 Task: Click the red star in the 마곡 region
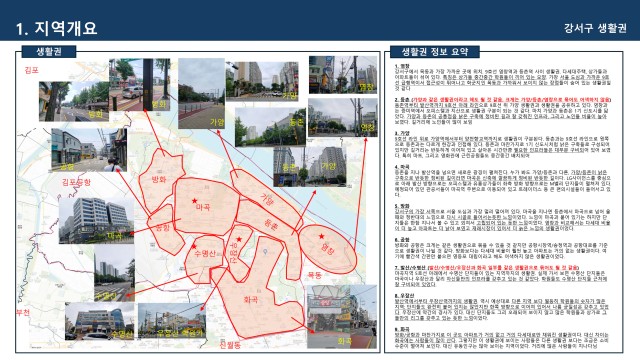click(194, 201)
